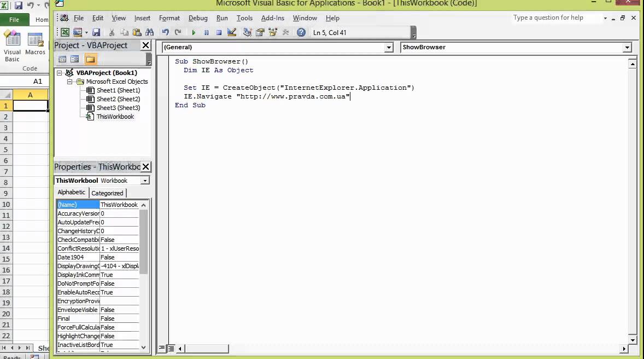644x359 pixels.
Task: Toggle Design Mode icon
Action: (x=232, y=32)
